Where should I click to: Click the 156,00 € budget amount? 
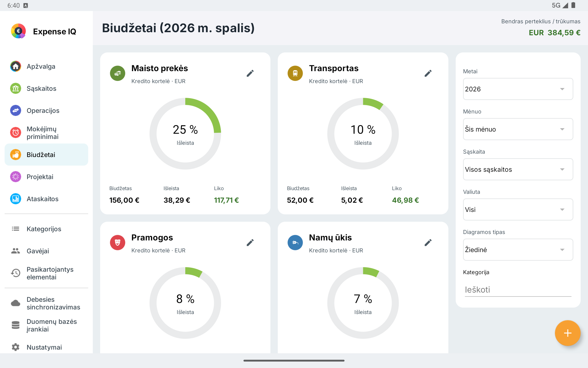124,200
